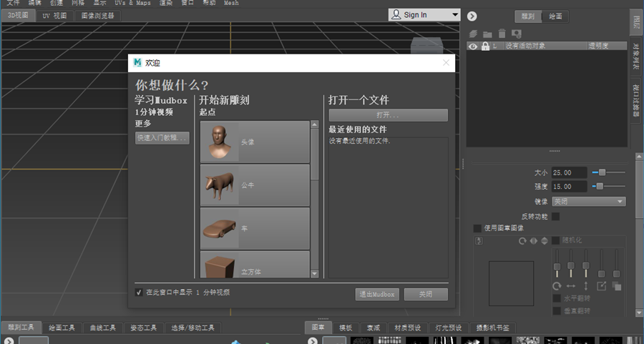Screen dimensions: 644x344
Task: Switch to the 图像浏览器 tab
Action: (98, 16)
